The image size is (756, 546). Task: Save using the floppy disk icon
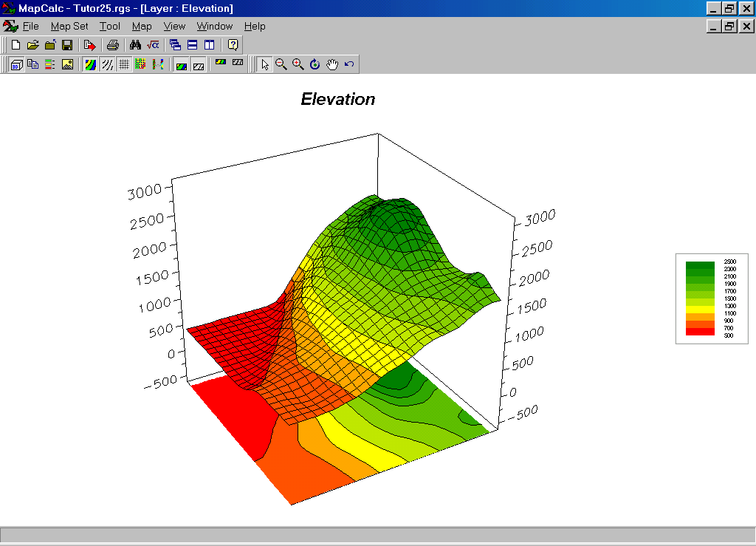(x=67, y=45)
